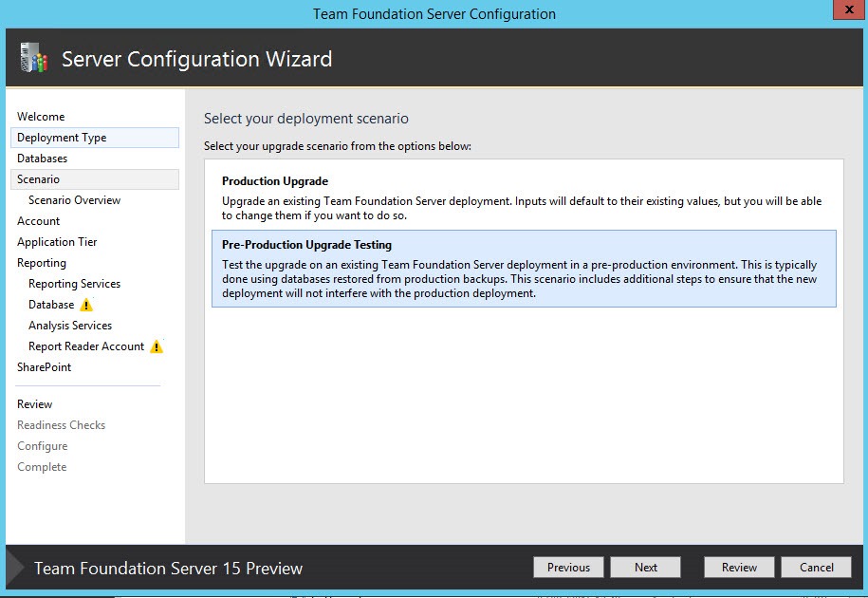Select the Scenario step in sidebar
868x598 pixels.
(95, 179)
